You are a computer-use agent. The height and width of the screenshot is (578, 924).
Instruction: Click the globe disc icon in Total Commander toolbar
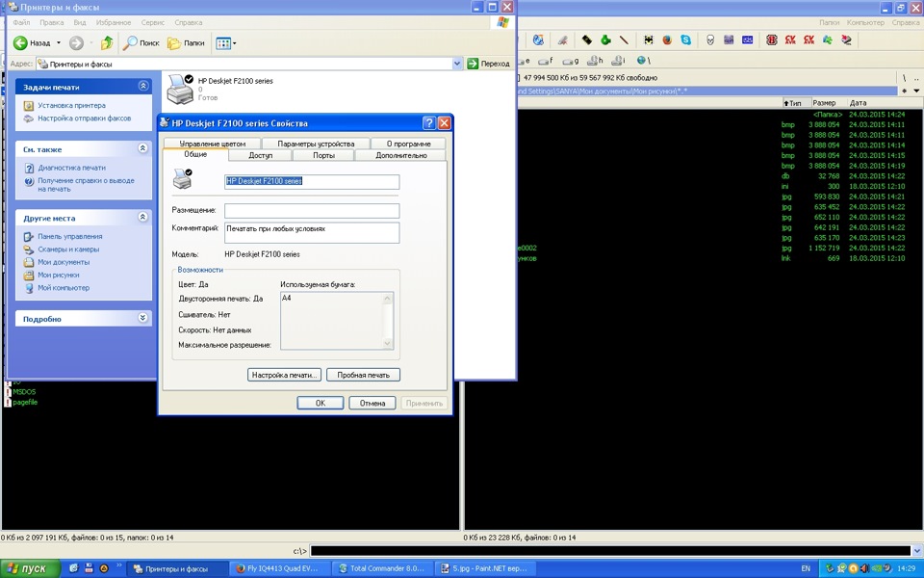(x=538, y=40)
